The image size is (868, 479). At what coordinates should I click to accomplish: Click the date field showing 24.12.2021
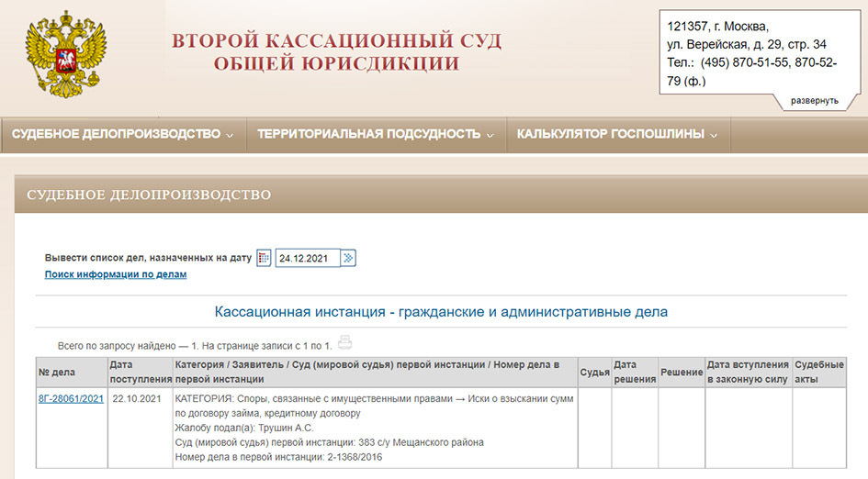pyautogui.click(x=307, y=258)
